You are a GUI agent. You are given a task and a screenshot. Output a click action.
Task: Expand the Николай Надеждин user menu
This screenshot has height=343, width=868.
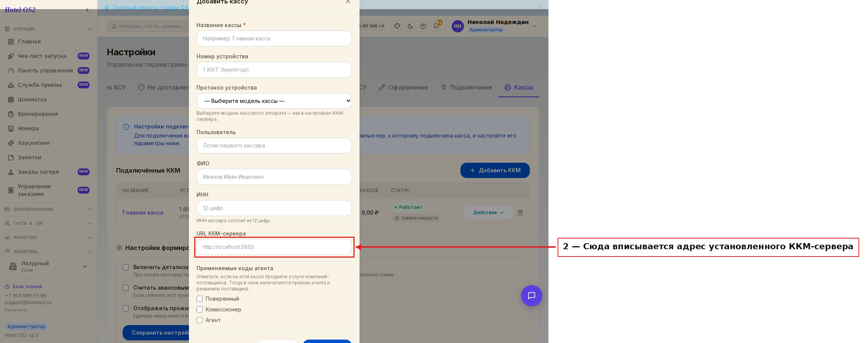click(x=535, y=26)
